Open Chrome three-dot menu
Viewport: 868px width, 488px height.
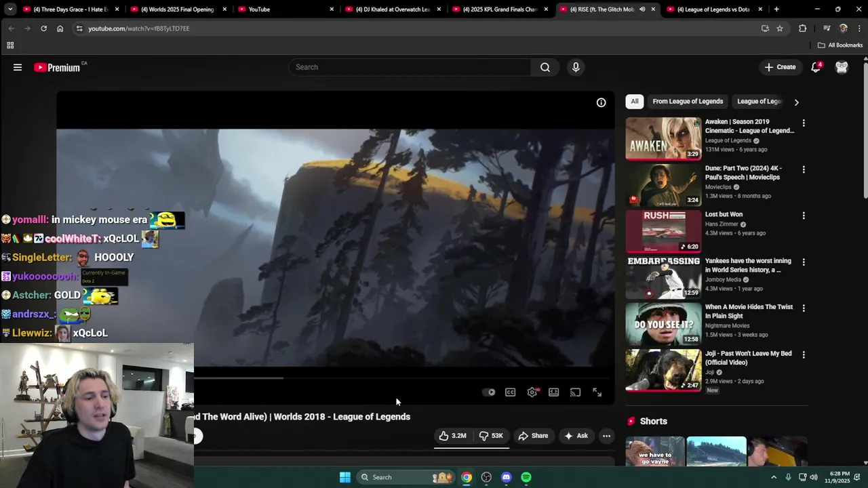tap(859, 28)
